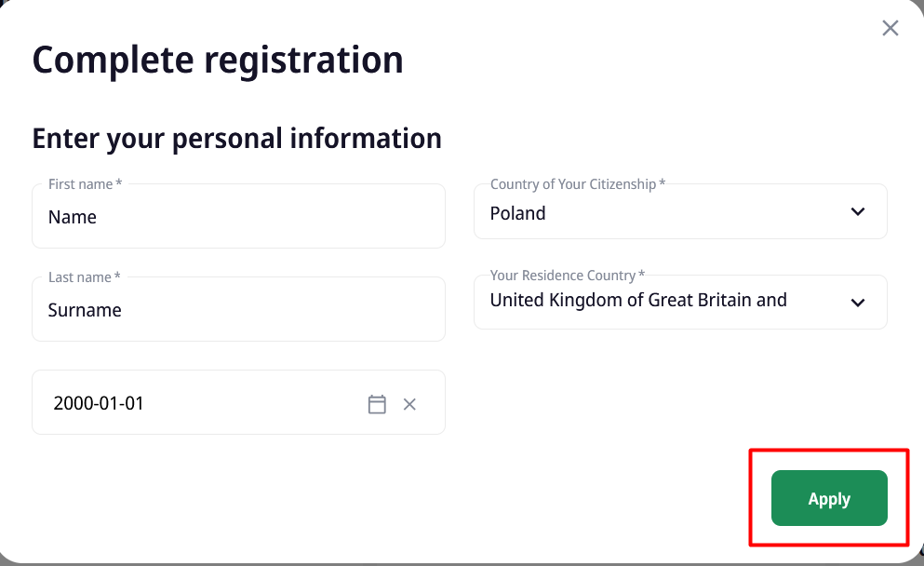Close the Complete registration dialog
This screenshot has width=924, height=566.
[x=891, y=28]
